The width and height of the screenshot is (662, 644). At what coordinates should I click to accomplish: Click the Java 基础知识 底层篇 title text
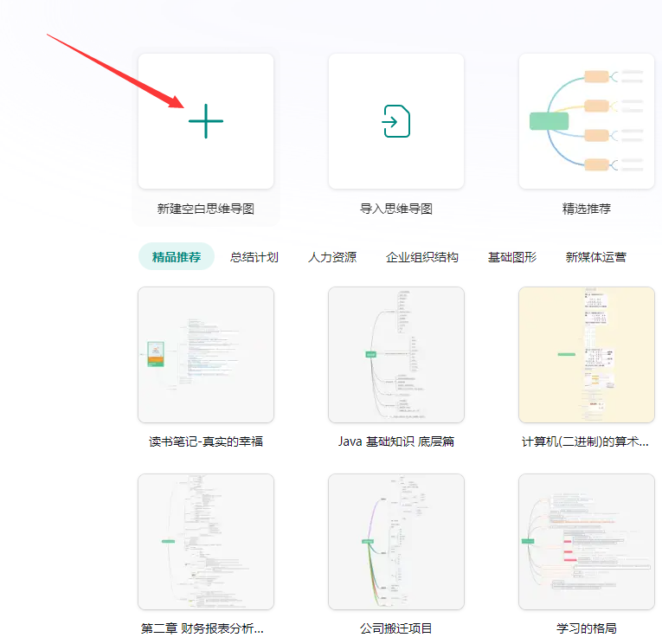395,441
